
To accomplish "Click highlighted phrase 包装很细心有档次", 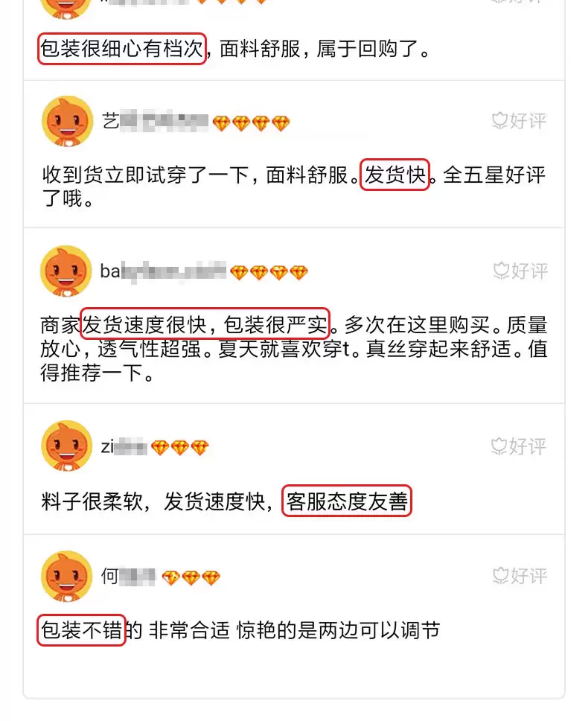I will coord(122,48).
